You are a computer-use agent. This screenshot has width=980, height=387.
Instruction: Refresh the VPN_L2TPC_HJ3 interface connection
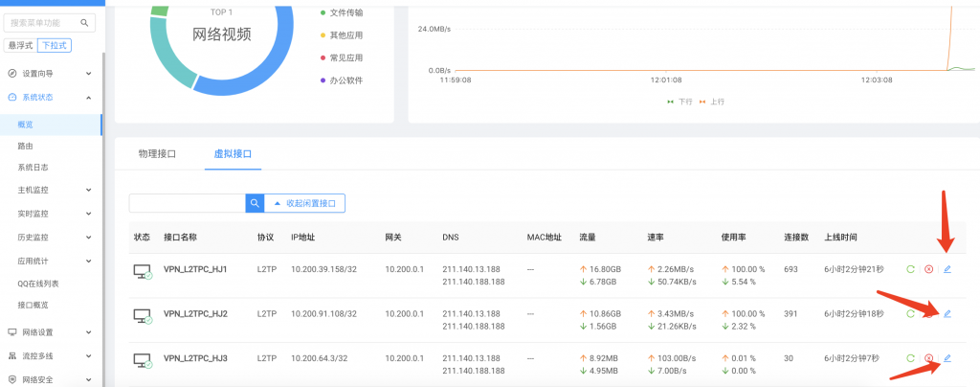(x=910, y=358)
